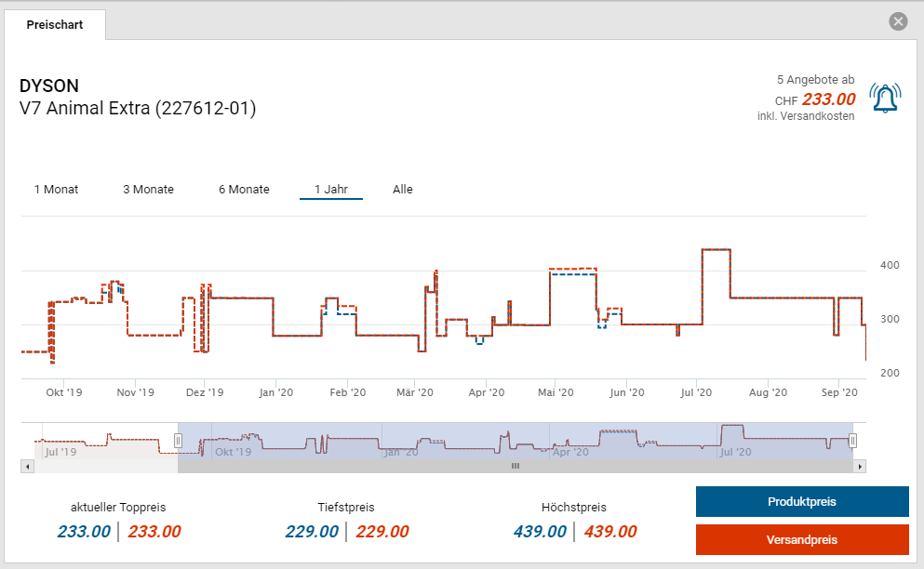
Task: Click the scrollbar thumb grip below navigator
Action: (x=515, y=466)
